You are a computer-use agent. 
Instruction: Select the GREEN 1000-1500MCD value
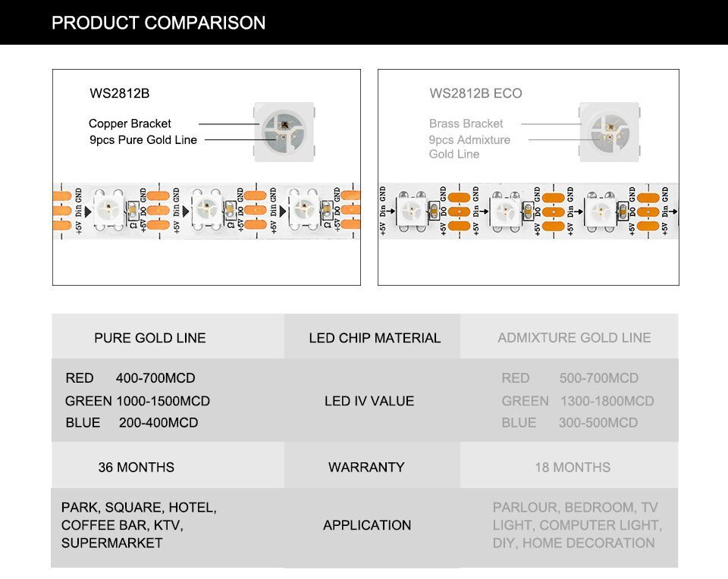coord(137,401)
